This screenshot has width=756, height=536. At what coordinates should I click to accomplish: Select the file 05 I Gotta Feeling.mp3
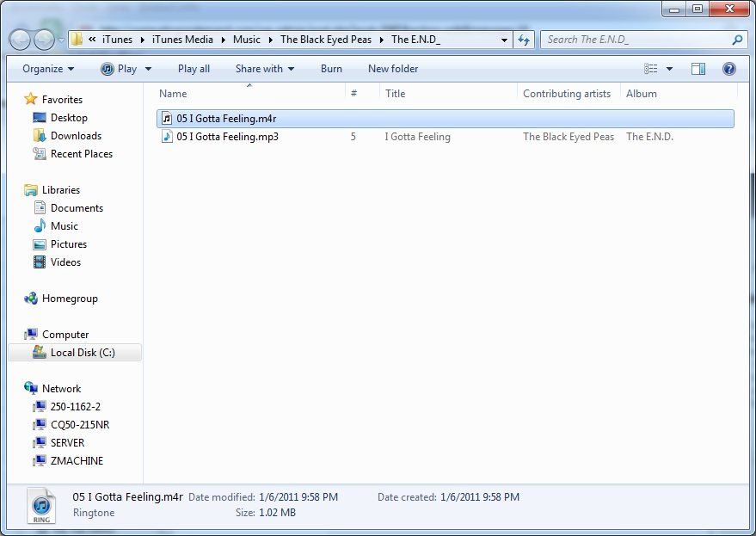(x=445, y=137)
